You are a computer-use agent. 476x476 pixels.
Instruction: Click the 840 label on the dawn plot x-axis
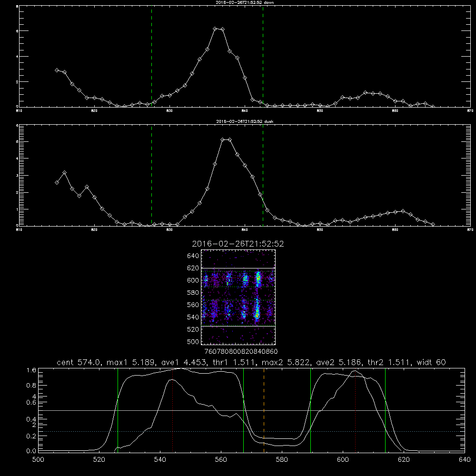pos(245,111)
